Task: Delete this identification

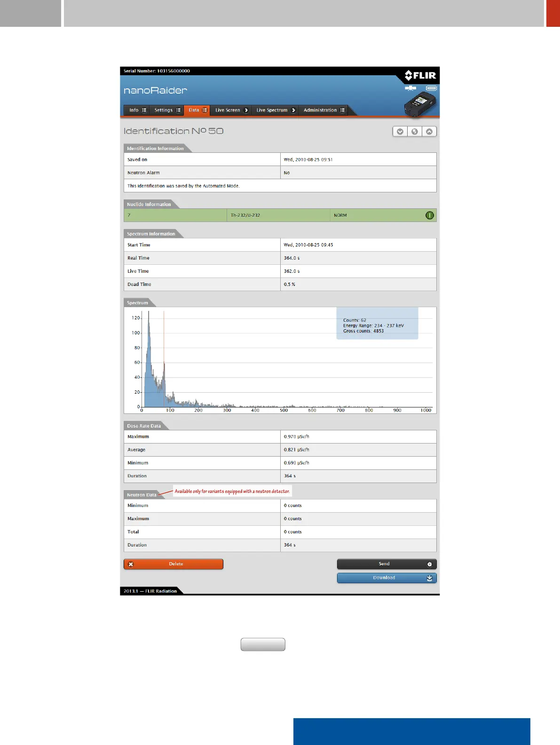Action: coord(174,564)
